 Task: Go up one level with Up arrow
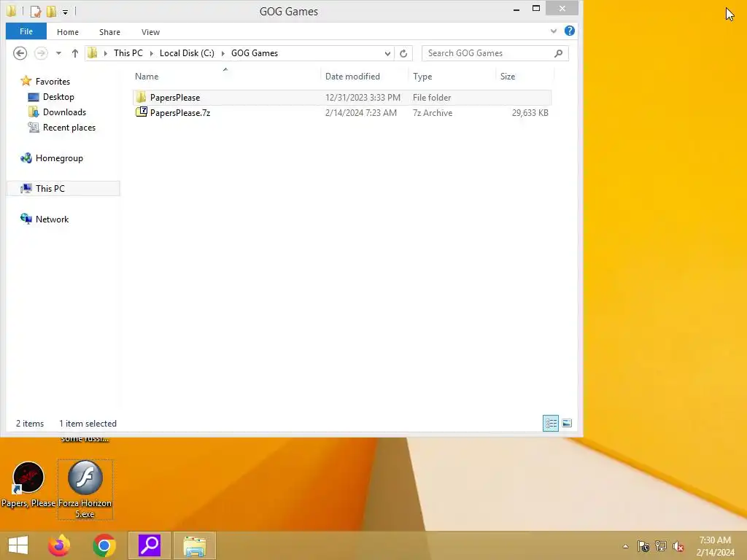click(75, 53)
